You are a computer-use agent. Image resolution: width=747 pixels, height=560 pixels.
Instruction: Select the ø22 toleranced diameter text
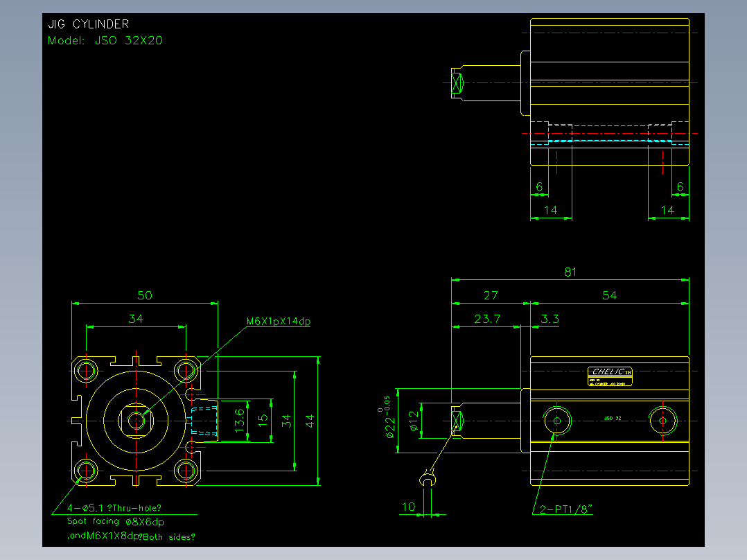pyautogui.click(x=387, y=417)
